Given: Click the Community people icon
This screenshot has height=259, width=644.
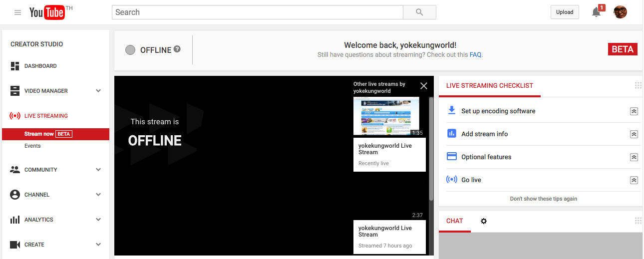Looking at the screenshot, I should coord(15,170).
